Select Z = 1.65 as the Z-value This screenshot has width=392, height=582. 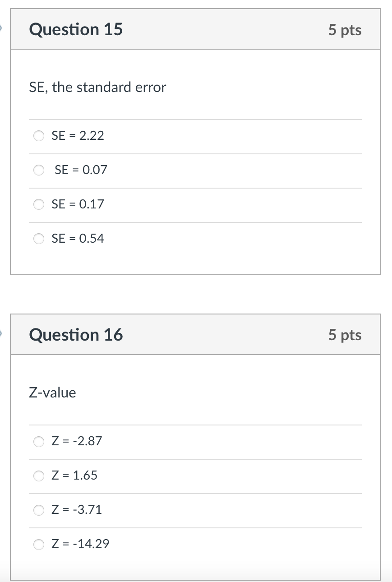click(39, 476)
